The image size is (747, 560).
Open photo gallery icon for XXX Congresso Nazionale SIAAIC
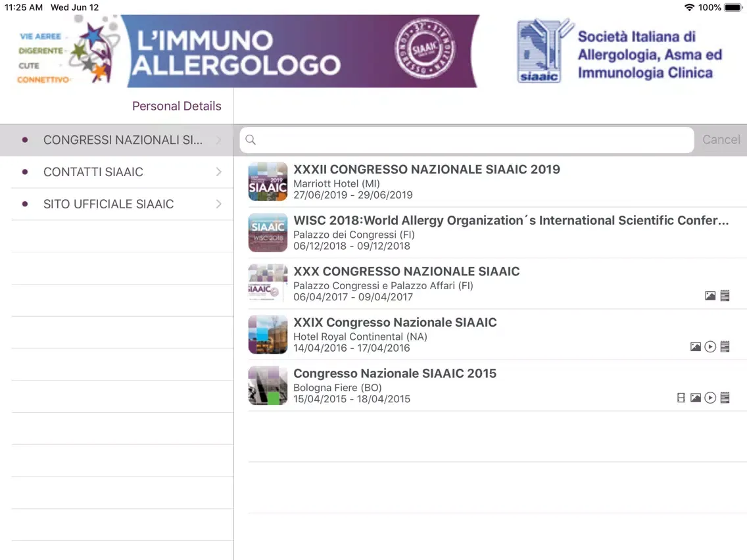[710, 296]
